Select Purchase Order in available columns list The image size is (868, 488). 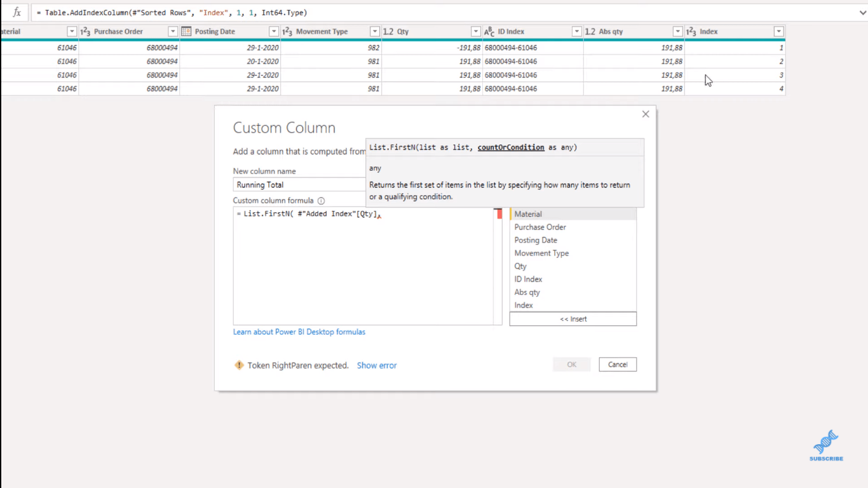tap(573, 227)
